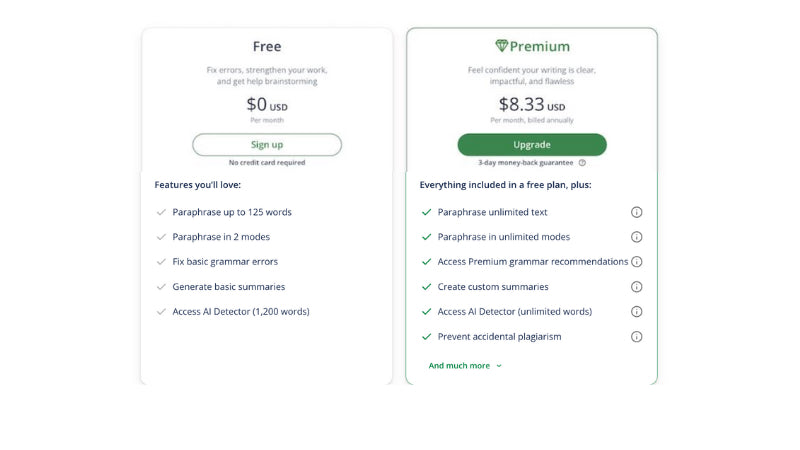800x450 pixels.
Task: Click help icon beside 3-day money-back guarantee
Action: 582,163
